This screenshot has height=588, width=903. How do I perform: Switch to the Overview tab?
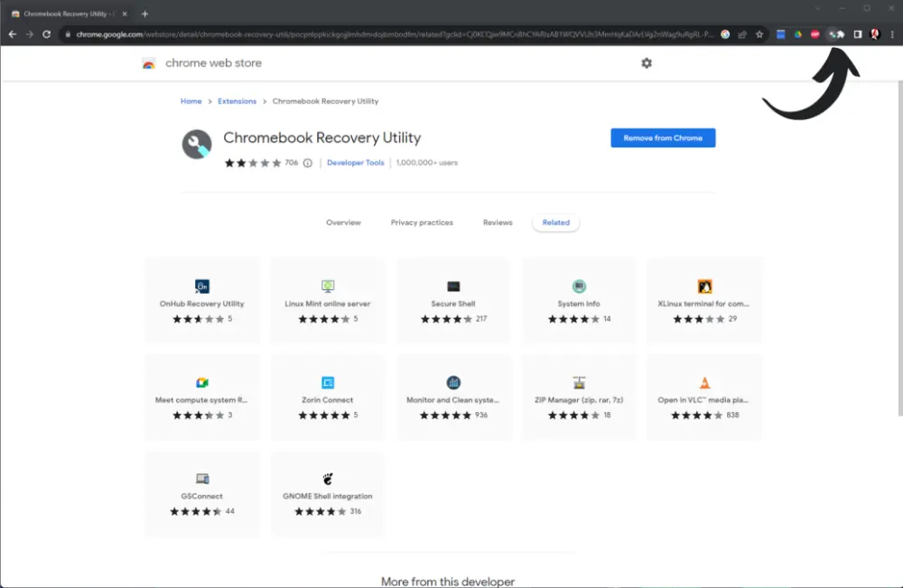[x=343, y=222]
